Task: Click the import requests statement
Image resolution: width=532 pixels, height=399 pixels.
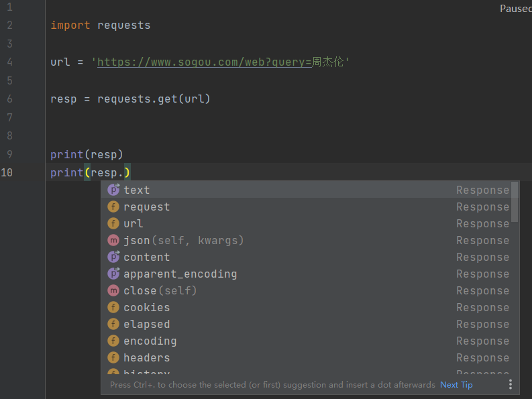Action: click(100, 25)
